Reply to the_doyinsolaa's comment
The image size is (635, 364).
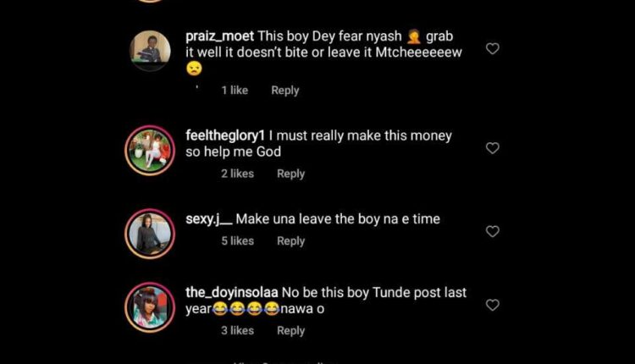(x=290, y=330)
